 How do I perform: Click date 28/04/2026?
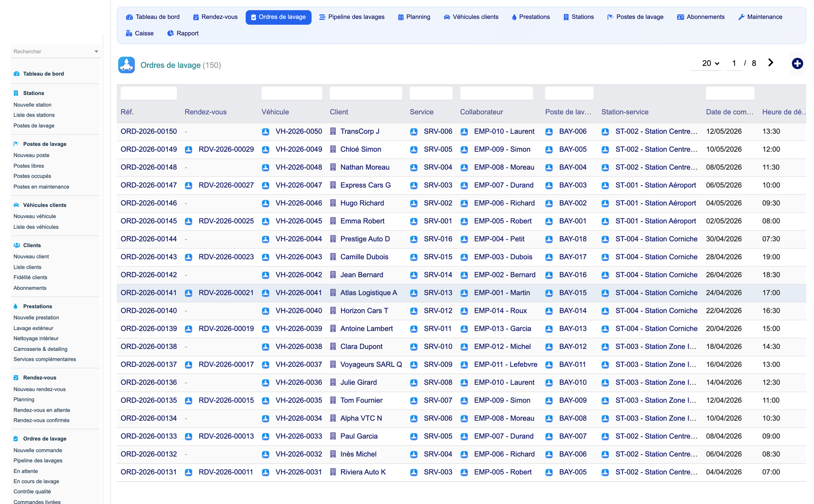[724, 257]
